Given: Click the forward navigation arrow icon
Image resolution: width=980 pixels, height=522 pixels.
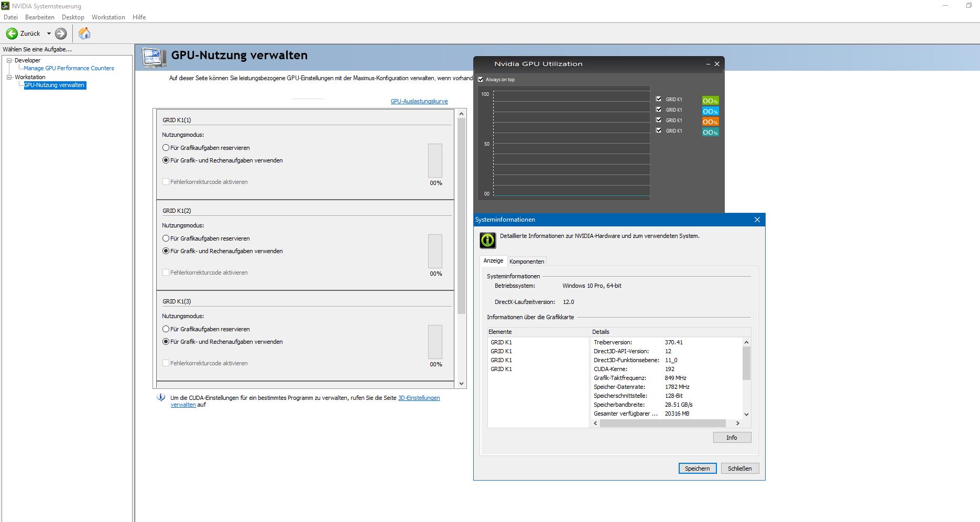Looking at the screenshot, I should tap(60, 34).
